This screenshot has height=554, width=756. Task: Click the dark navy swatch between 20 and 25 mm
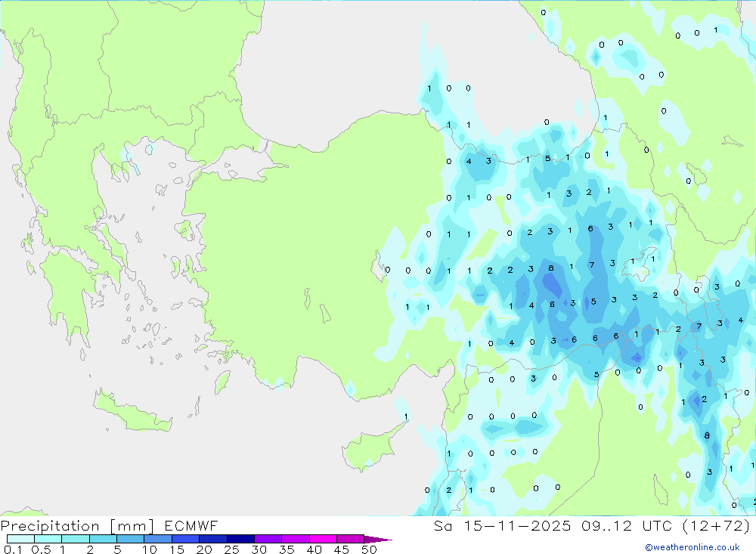tap(213, 539)
